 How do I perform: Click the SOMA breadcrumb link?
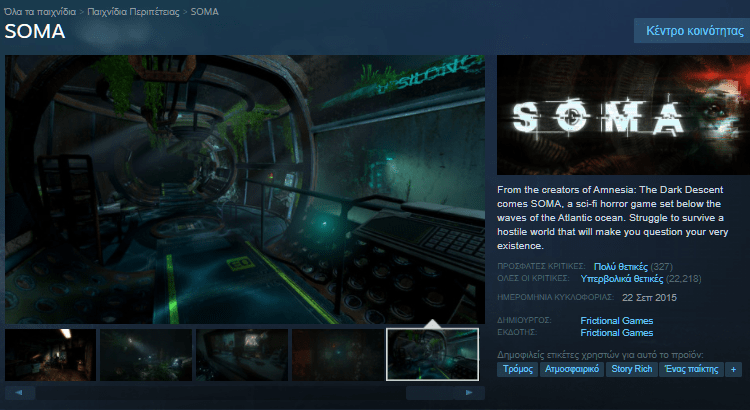(205, 12)
